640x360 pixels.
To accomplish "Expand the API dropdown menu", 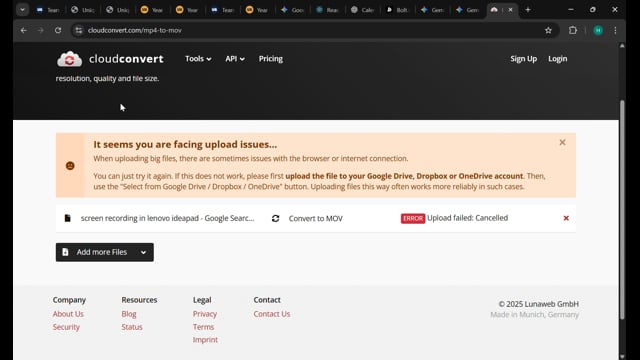I will pos(235,59).
